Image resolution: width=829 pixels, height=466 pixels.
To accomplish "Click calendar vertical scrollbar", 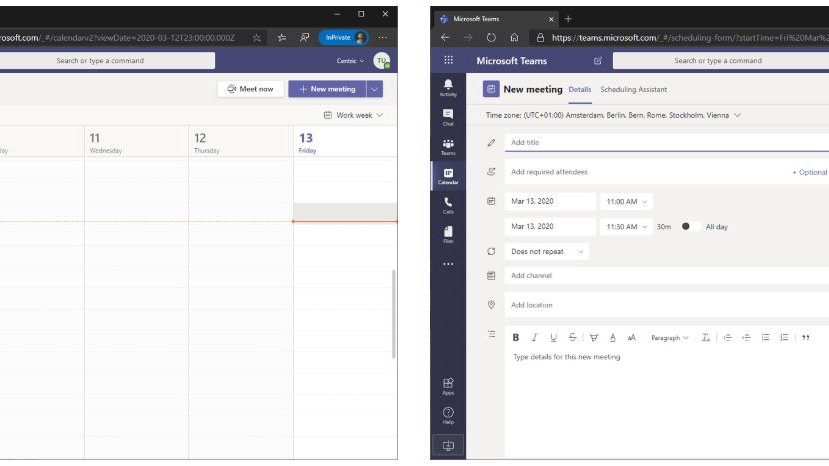I will coord(393,314).
